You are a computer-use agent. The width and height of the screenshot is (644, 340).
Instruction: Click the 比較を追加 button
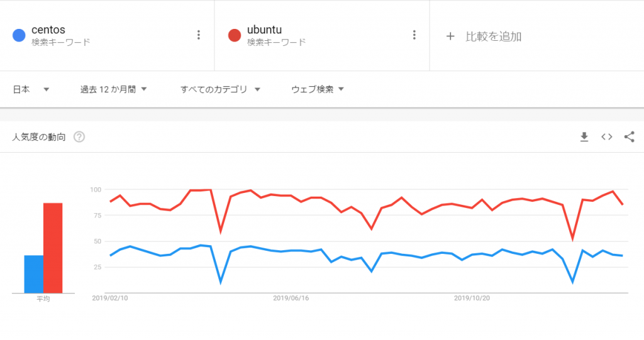pyautogui.click(x=484, y=36)
